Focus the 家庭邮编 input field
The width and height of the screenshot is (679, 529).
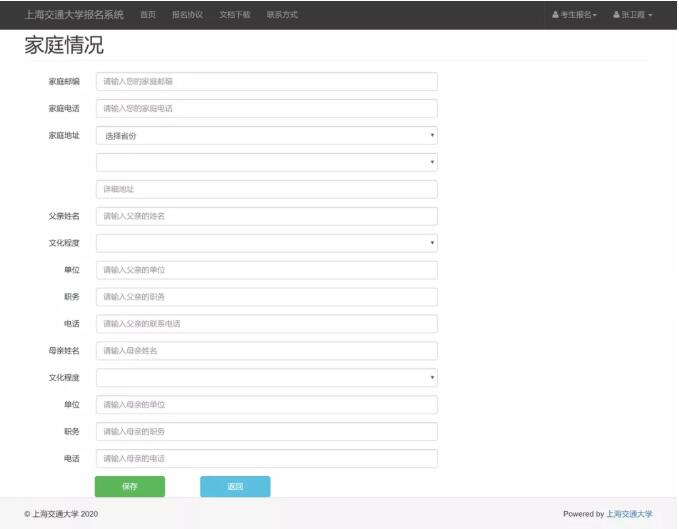pyautogui.click(x=266, y=81)
